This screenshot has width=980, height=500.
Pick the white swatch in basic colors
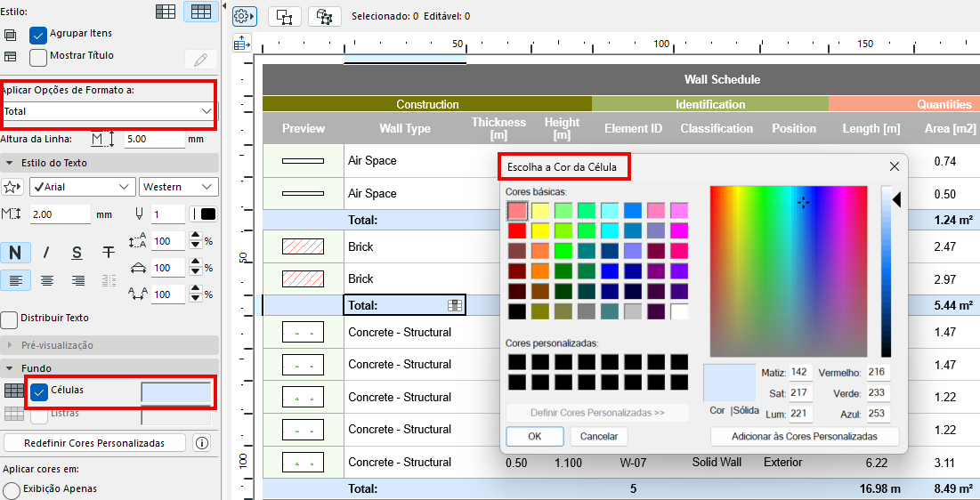click(x=679, y=312)
